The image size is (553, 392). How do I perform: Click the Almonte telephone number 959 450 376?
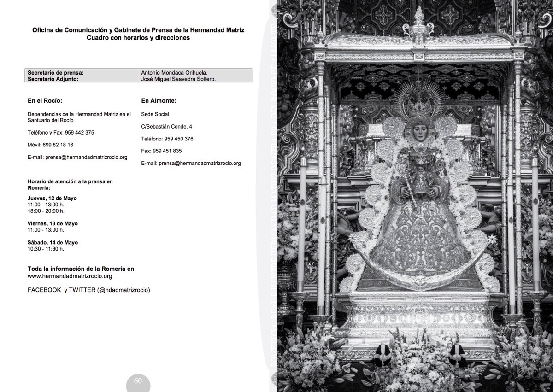coord(178,139)
